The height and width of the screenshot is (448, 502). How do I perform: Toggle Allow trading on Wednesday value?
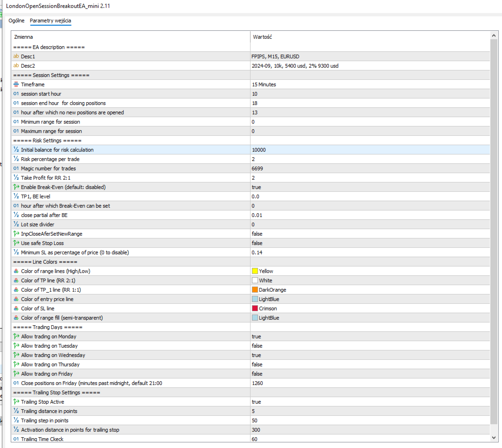256,355
